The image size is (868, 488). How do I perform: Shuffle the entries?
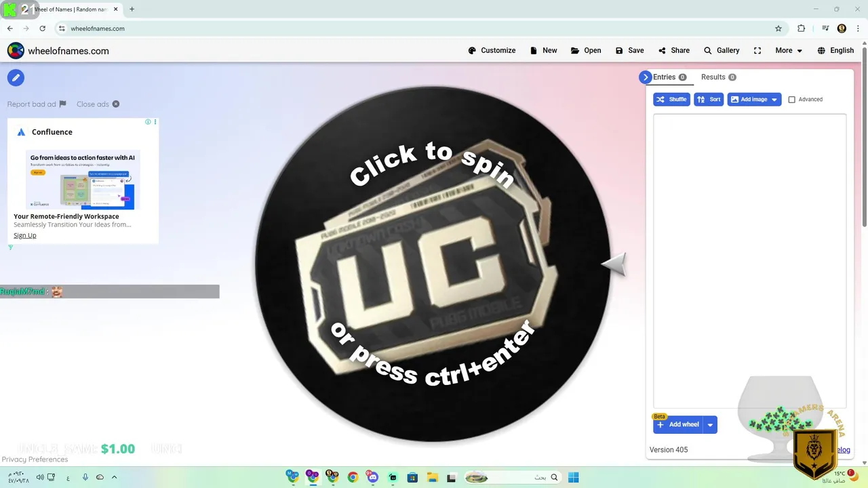point(671,99)
